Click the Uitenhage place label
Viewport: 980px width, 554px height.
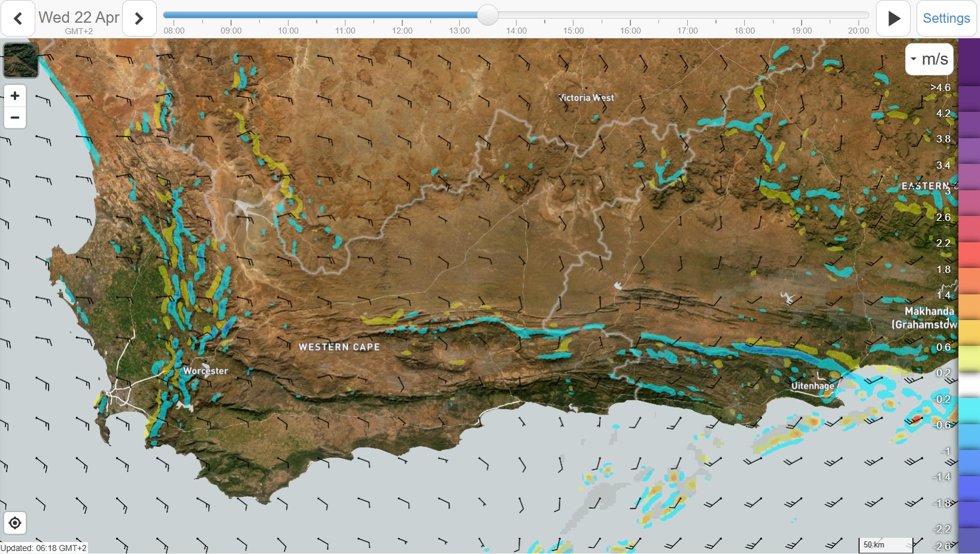coord(812,386)
